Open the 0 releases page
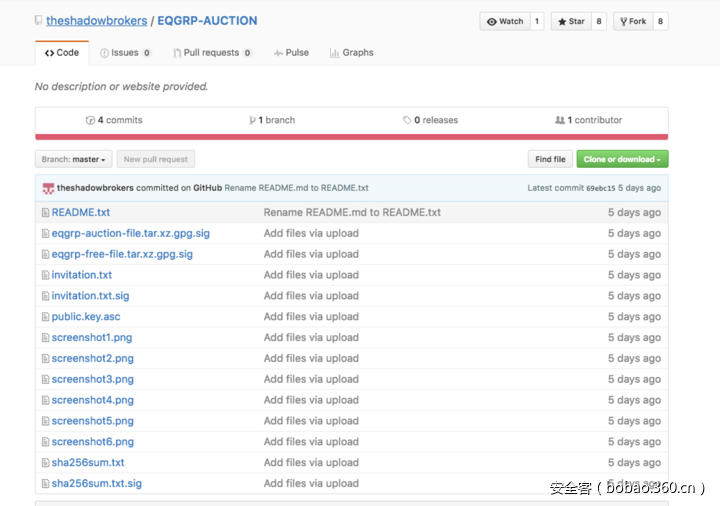Screen dimensions: 720x506 [431, 120]
